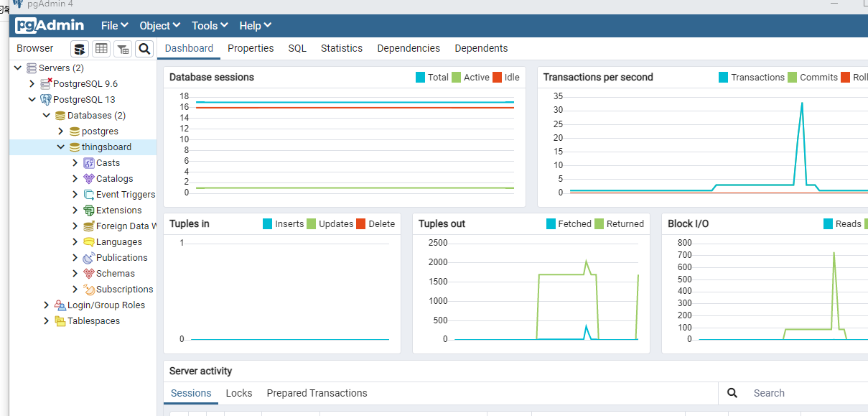Open the File menu

pyautogui.click(x=115, y=26)
